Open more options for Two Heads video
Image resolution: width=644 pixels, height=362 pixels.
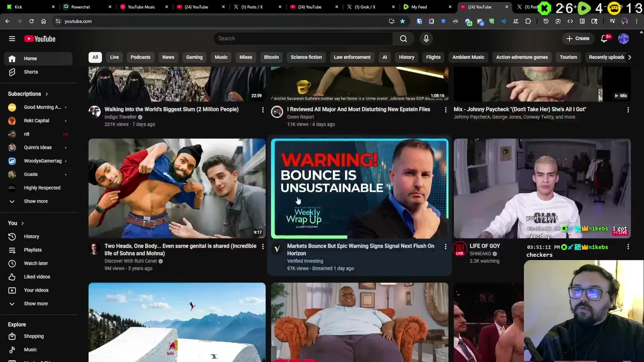coord(263,246)
